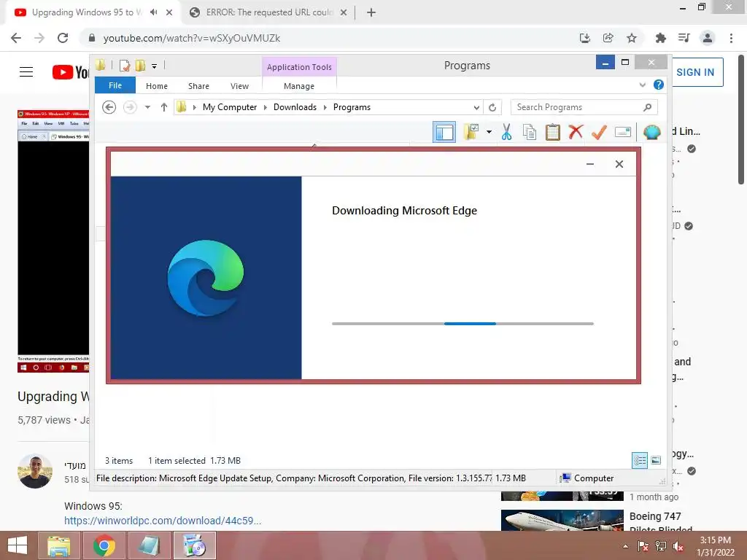747x560 pixels.
Task: Click the Copy pages icon in Explorer toolbar
Action: pyautogui.click(x=530, y=132)
